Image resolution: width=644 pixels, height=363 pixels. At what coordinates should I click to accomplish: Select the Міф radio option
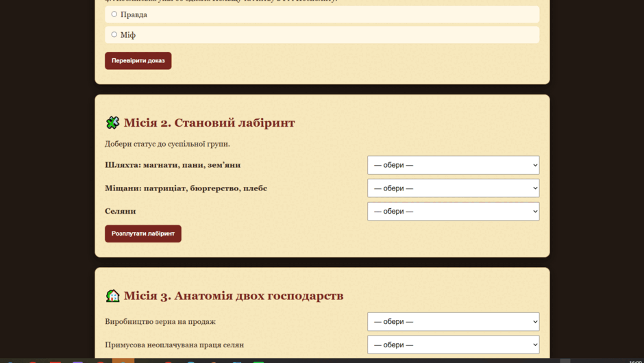[x=114, y=34]
